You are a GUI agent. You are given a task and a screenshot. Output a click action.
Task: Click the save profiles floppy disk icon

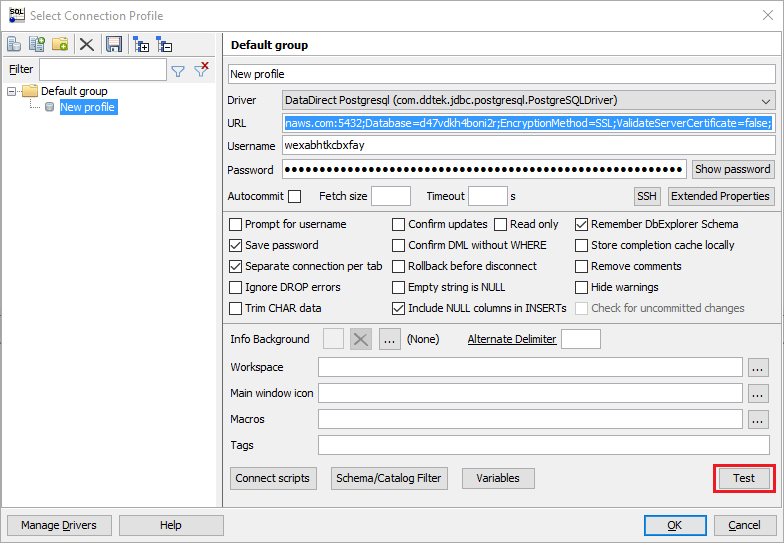click(114, 44)
